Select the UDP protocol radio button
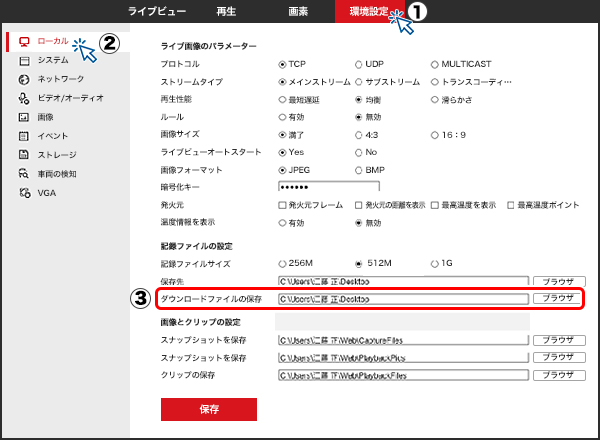 click(x=359, y=64)
